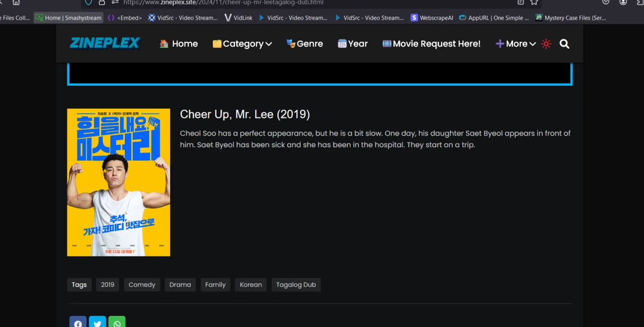Click the movie synopsis paragraph

375,139
